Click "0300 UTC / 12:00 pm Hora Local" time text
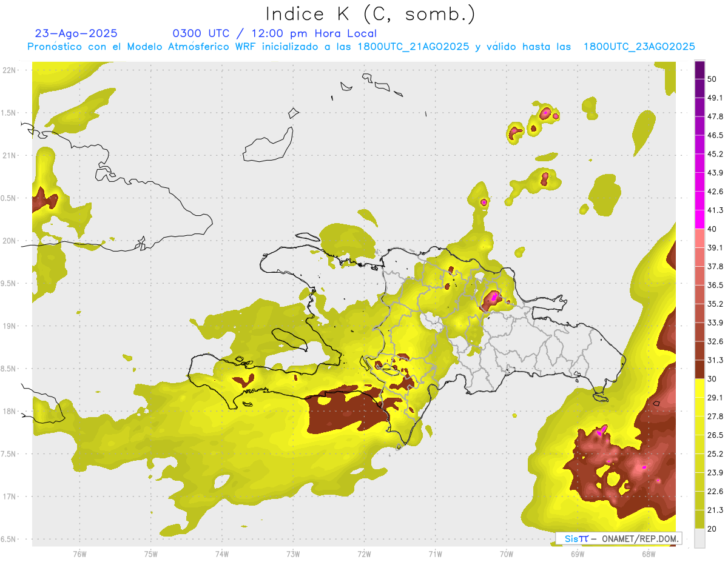Image resolution: width=728 pixels, height=562 pixels. (275, 33)
